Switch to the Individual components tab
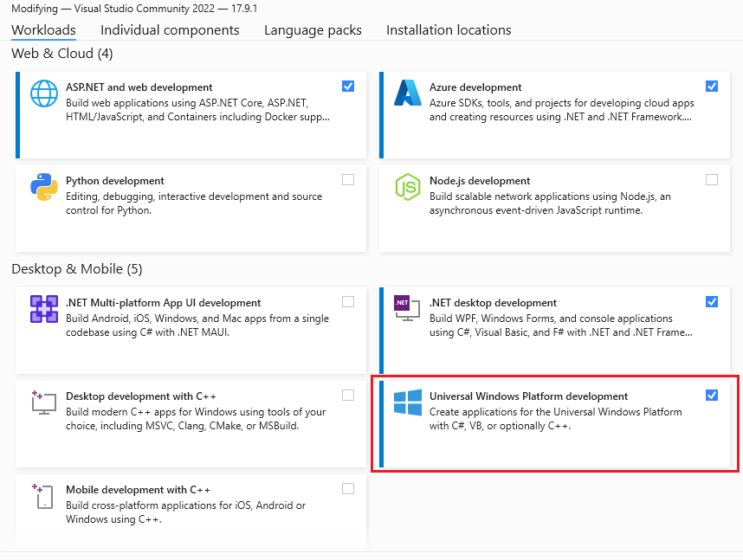The image size is (743, 560). click(x=170, y=29)
